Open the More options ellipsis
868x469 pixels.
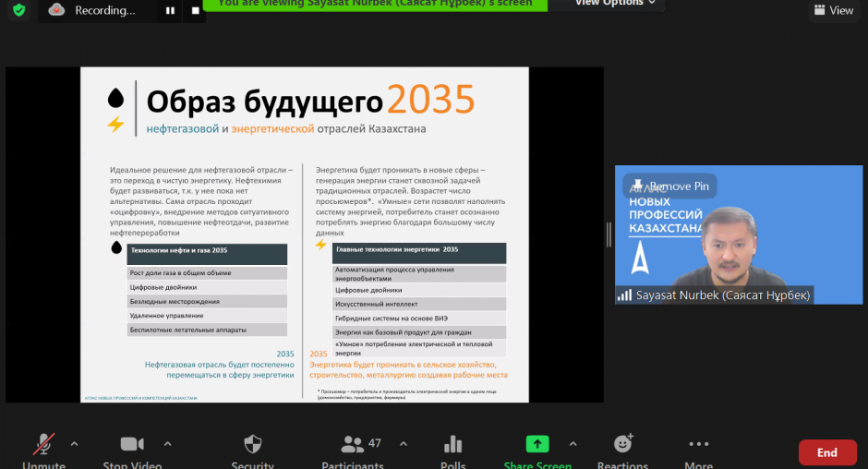[x=698, y=446]
